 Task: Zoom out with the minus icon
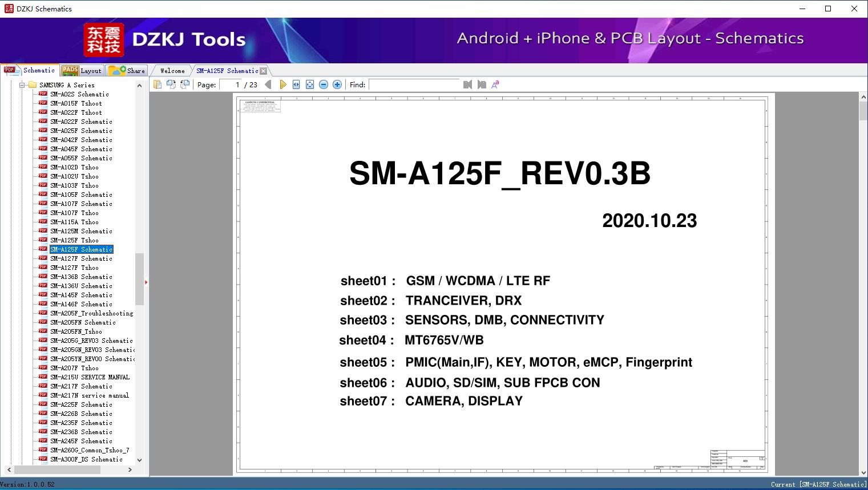[324, 84]
